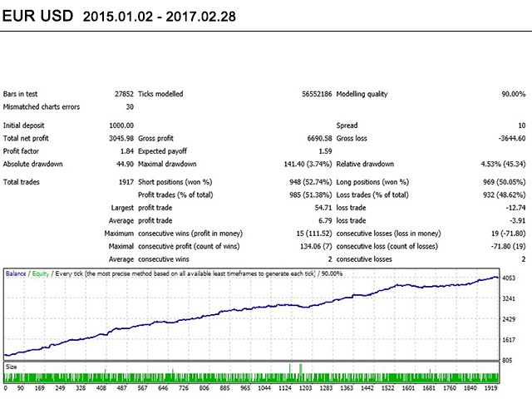Viewport: 532px width, 399px height.
Task: Click the 4053 axis label on chart
Action: point(509,278)
